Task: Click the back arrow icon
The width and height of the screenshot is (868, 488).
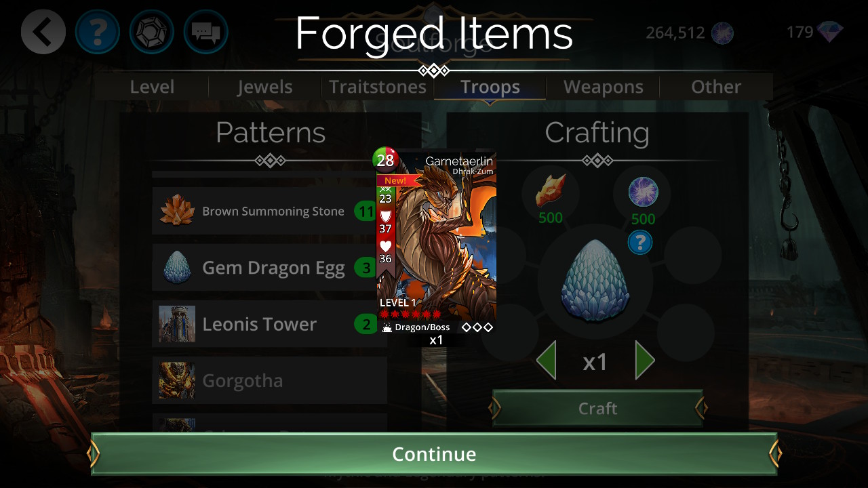Action: click(x=43, y=31)
